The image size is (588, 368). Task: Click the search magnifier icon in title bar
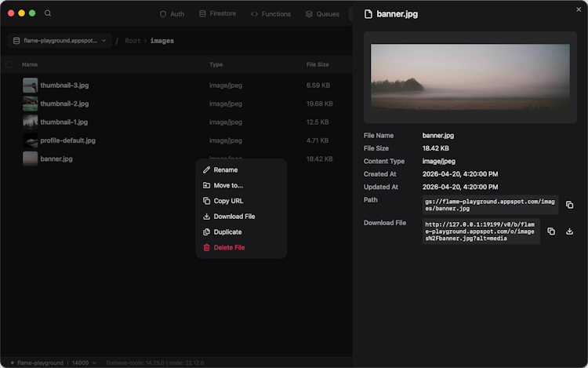[x=48, y=13]
